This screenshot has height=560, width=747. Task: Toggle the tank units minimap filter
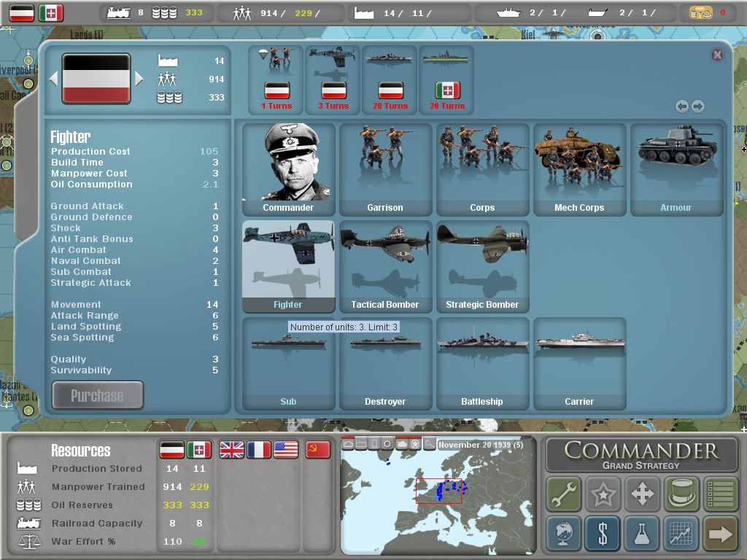coord(402,444)
